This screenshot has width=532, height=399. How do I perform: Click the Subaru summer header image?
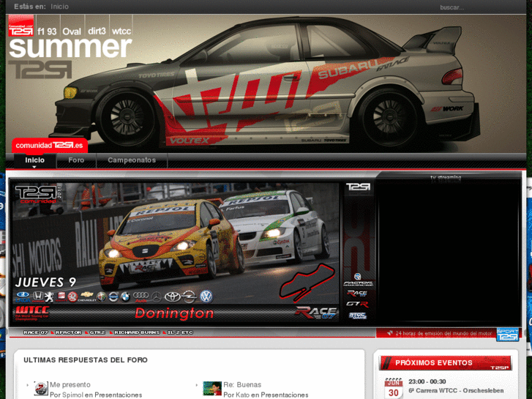pyautogui.click(x=266, y=83)
